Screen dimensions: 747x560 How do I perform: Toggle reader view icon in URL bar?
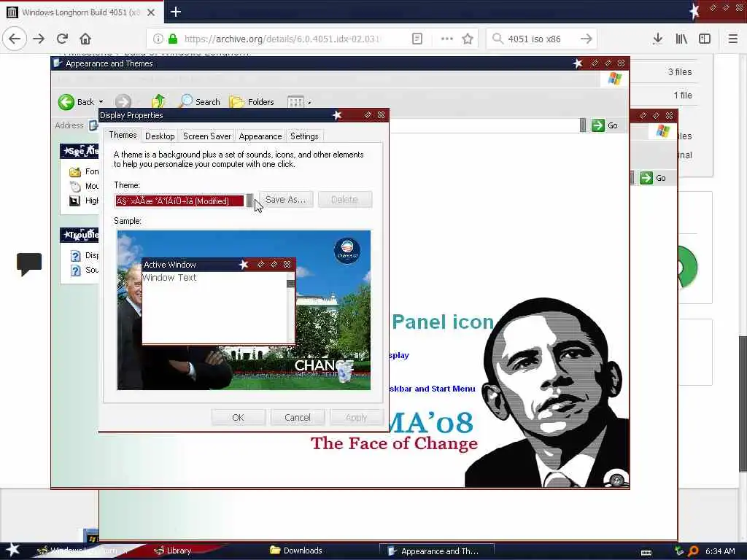pos(417,39)
